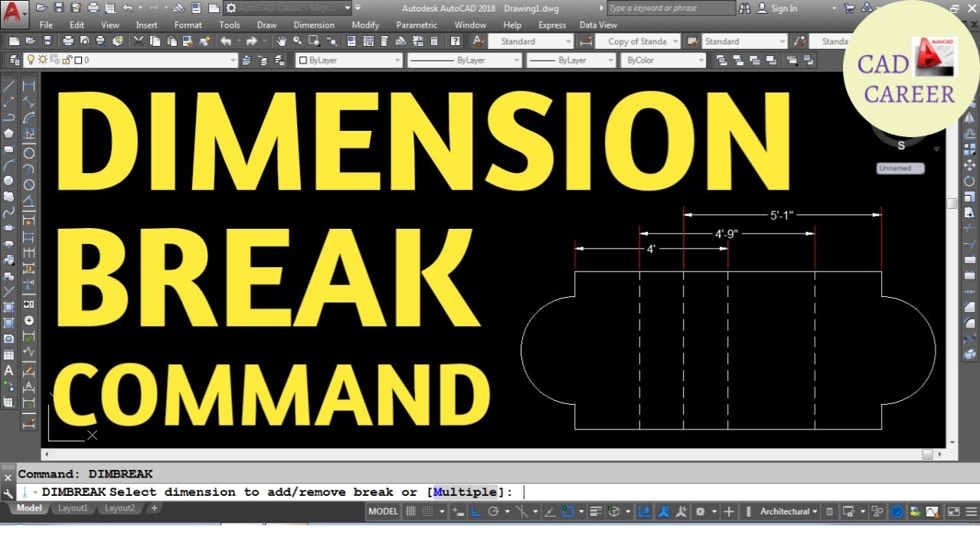Screen dimensions: 980x551
Task: Click the Multiple option in command line
Action: pyautogui.click(x=465, y=492)
